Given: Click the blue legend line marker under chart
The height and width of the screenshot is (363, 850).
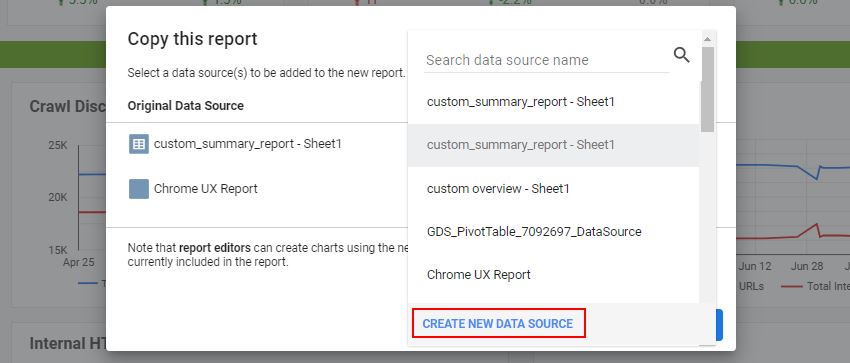Looking at the screenshot, I should tap(88, 283).
